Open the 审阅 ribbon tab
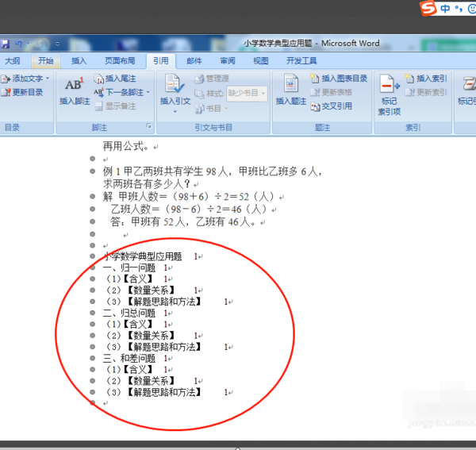This screenshot has height=450, width=476. [228, 61]
